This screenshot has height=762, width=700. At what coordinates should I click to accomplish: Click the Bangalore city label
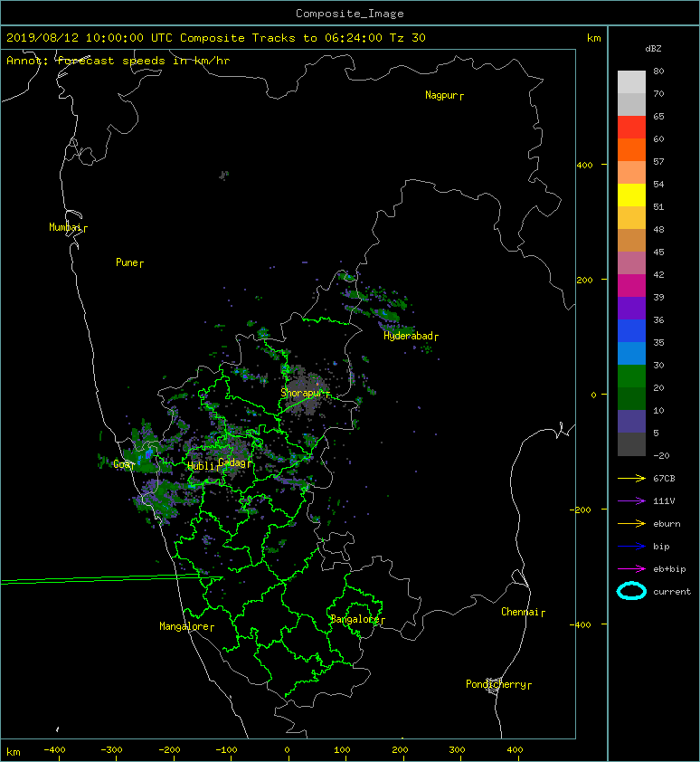tap(355, 619)
